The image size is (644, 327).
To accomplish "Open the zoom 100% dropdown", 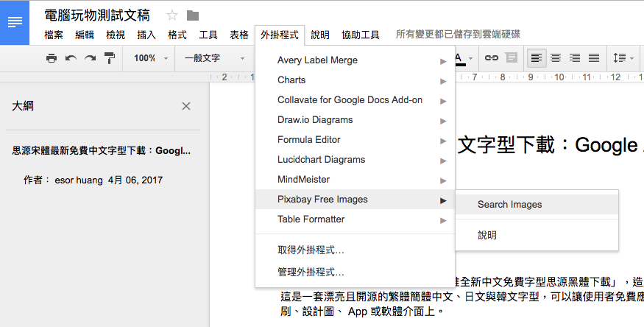I will click(x=150, y=58).
